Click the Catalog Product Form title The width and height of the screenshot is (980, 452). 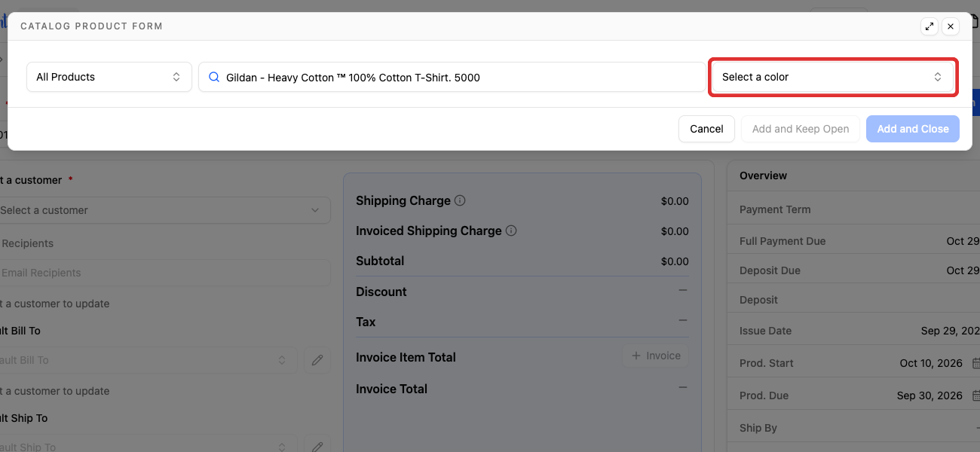[91, 26]
